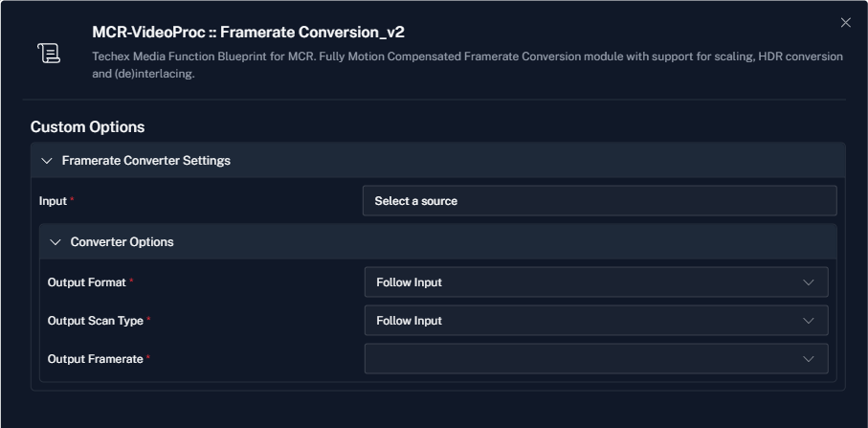Screen dimensions: 868x428
Task: Click the Input field label
Action: click(53, 200)
